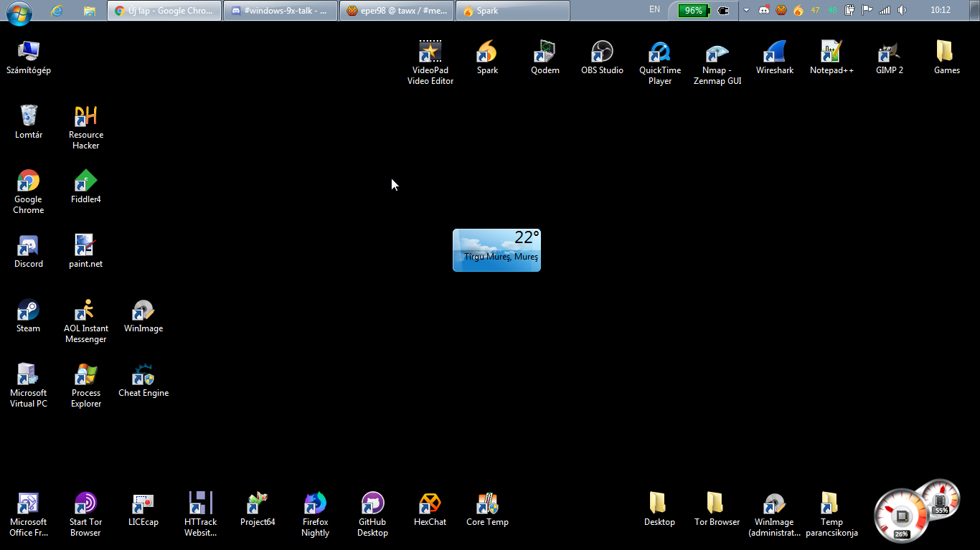The width and height of the screenshot is (980, 550).
Task: Select the Microsoft Office Fr... shortcut
Action: click(x=29, y=514)
